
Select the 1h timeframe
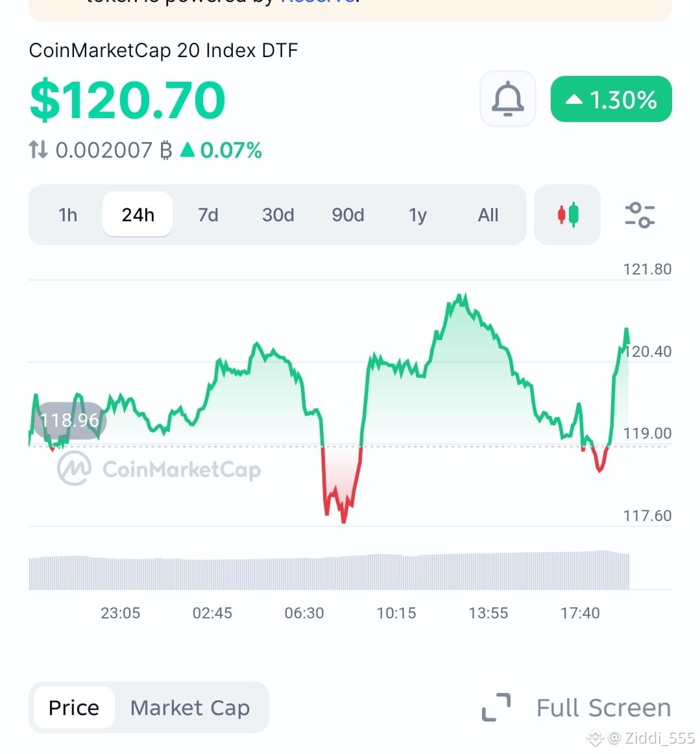(67, 215)
